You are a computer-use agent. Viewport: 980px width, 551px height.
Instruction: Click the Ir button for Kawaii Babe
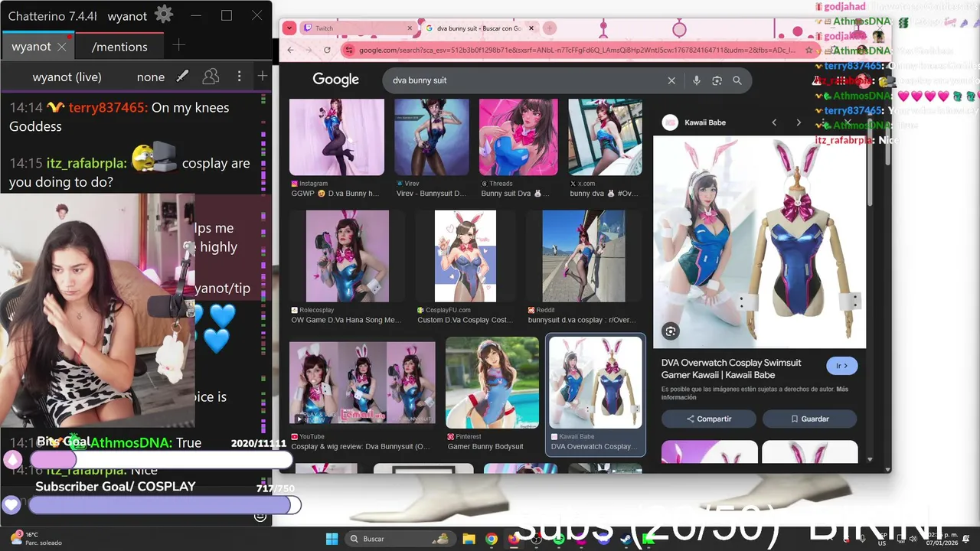tap(842, 366)
